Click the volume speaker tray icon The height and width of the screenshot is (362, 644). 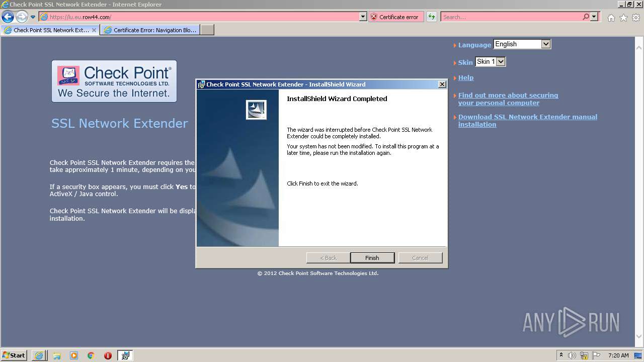pos(572,355)
